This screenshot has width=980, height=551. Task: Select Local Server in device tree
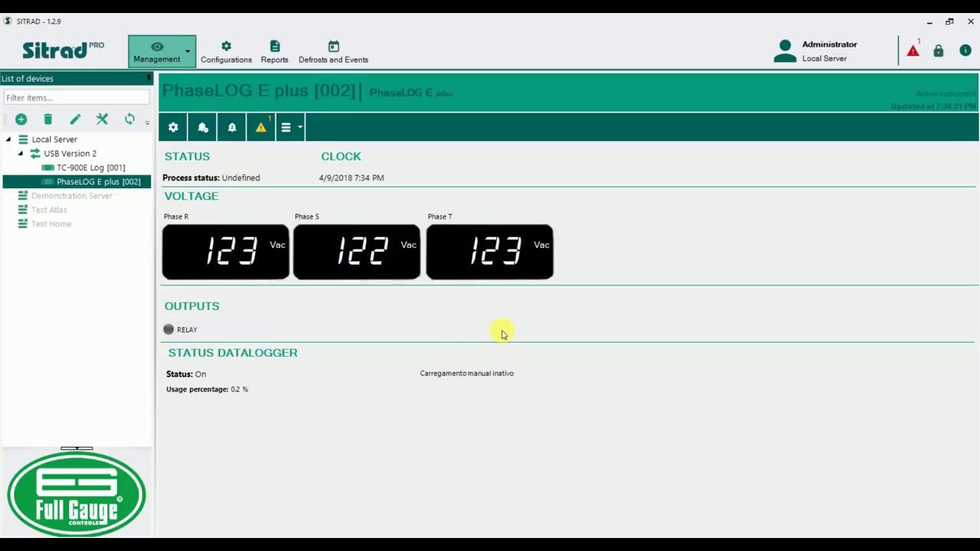tap(54, 139)
